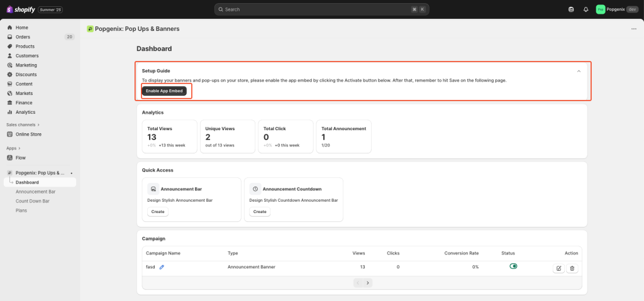Viewport: 644px width, 301px height.
Task: Click the Orders inbox icon
Action: coord(10,37)
